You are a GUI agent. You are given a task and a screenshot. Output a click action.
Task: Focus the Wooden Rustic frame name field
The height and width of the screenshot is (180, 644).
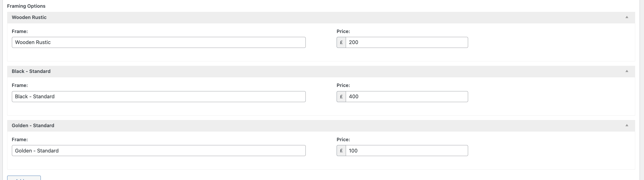tap(159, 42)
